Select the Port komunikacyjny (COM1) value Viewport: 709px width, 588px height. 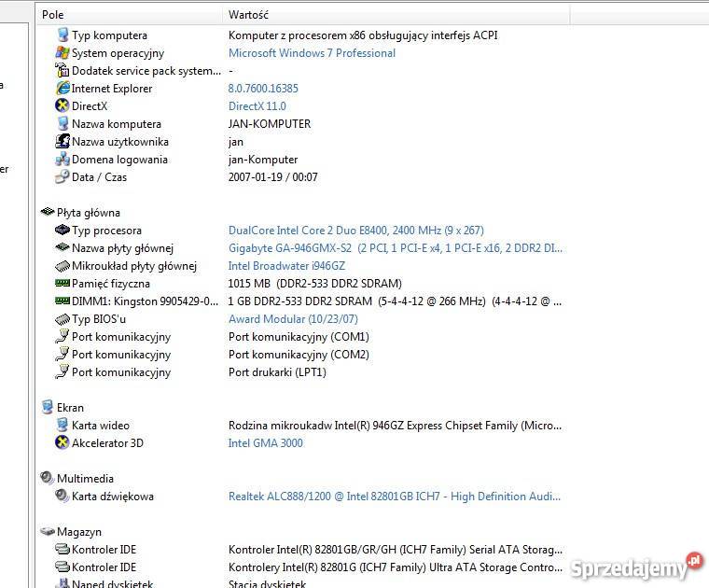(x=299, y=337)
